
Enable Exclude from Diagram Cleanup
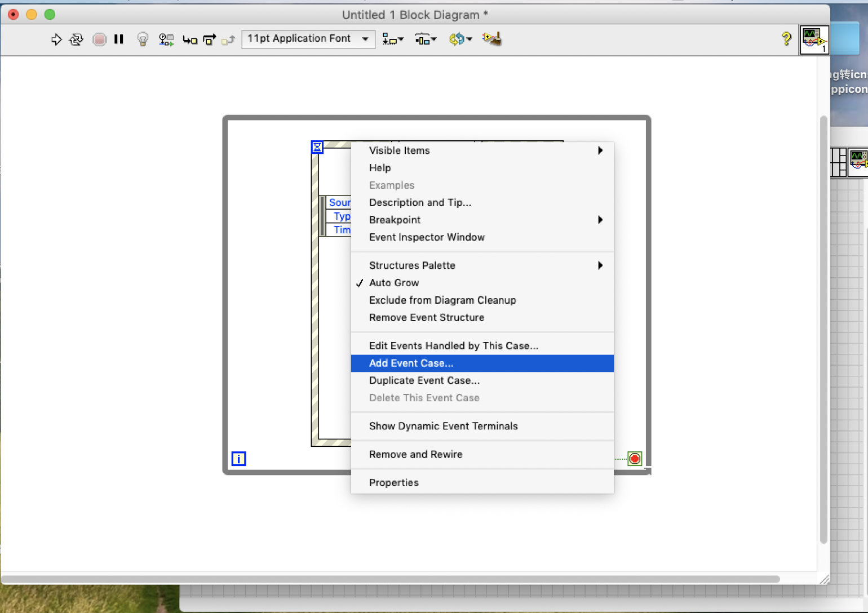pos(443,300)
